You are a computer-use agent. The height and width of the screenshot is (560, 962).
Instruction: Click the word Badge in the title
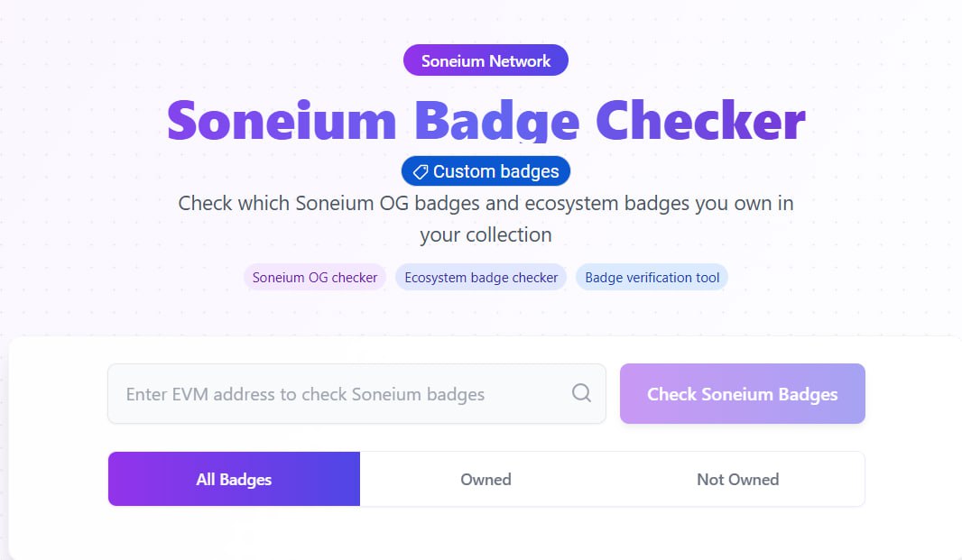pos(497,121)
